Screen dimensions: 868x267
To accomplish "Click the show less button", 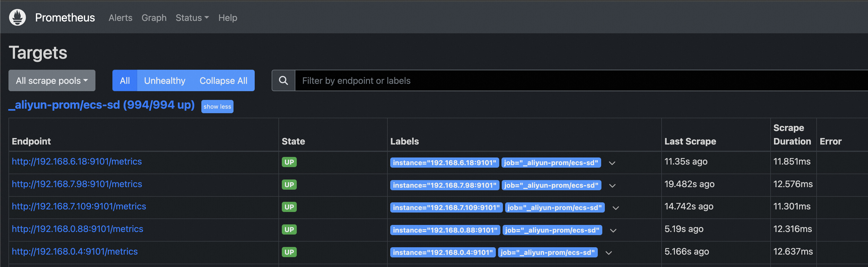I will [217, 106].
